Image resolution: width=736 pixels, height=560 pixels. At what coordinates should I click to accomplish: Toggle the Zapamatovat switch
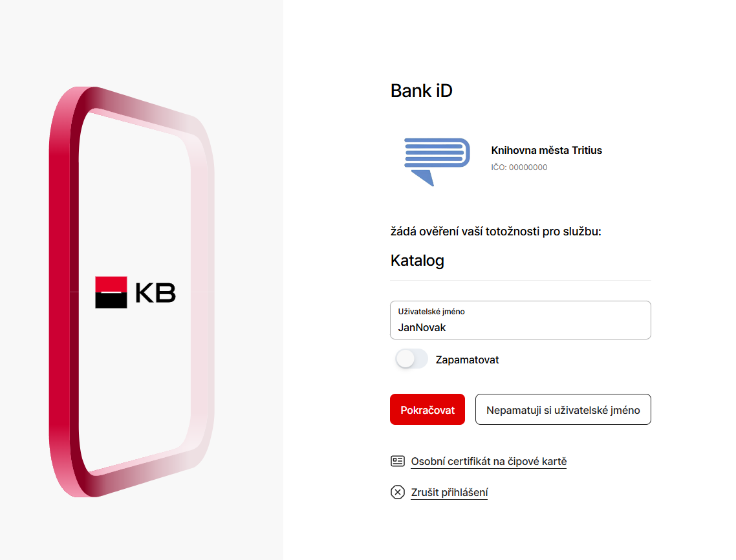pyautogui.click(x=411, y=360)
